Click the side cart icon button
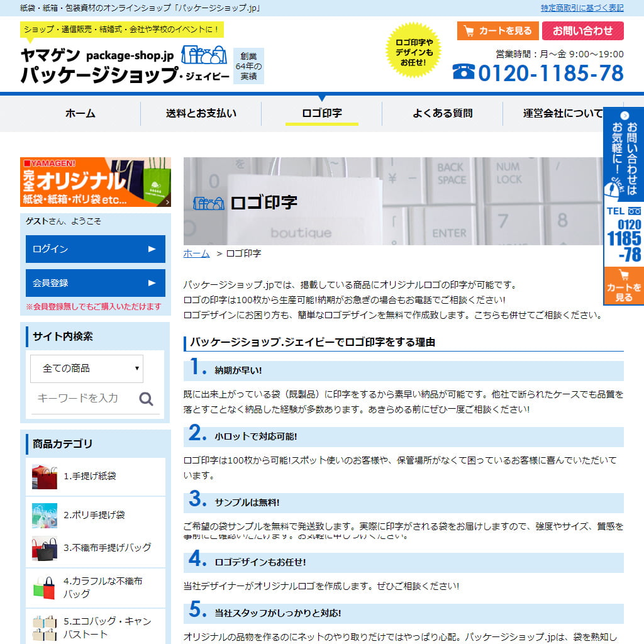The height and width of the screenshot is (644, 644). click(x=623, y=286)
